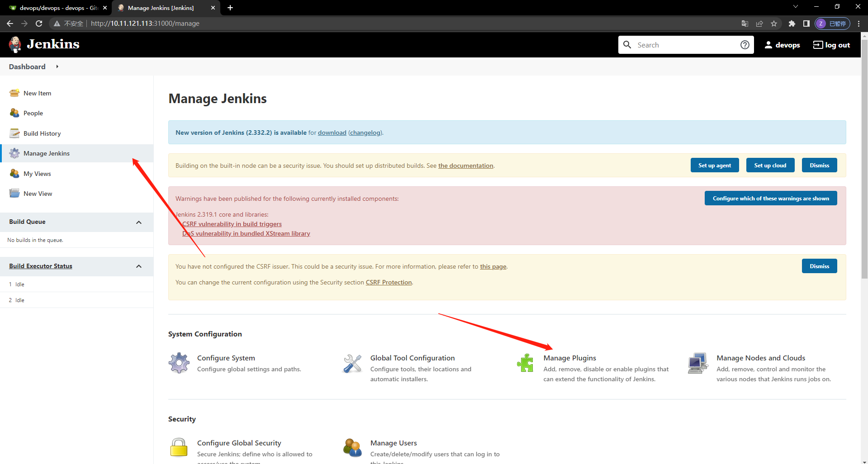Click the Manage Jenkins gear icon in sidebar
Image resolution: width=868 pixels, height=464 pixels.
tap(14, 153)
